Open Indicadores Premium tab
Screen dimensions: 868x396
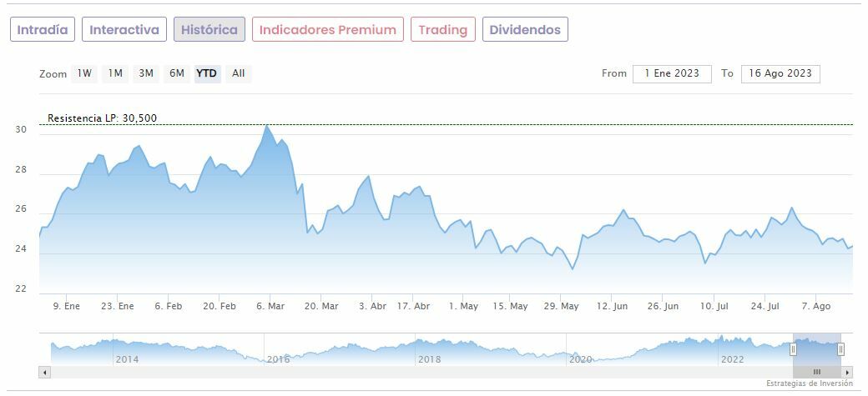327,30
